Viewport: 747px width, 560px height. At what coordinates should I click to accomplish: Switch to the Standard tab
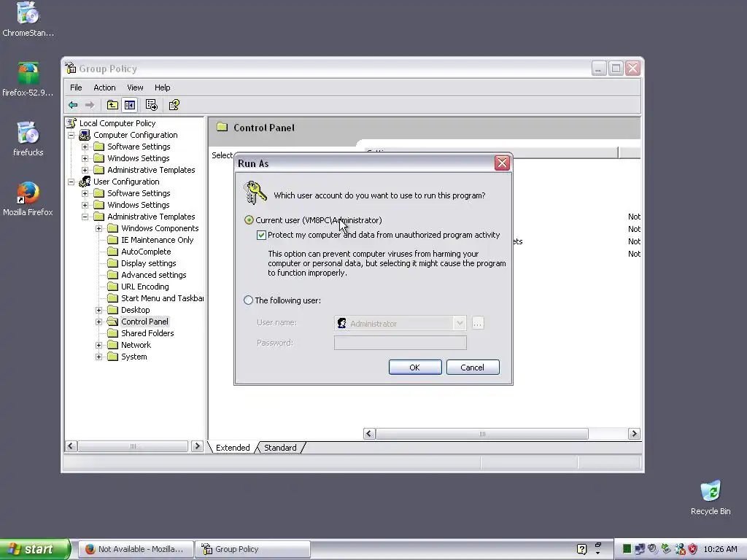tap(280, 448)
